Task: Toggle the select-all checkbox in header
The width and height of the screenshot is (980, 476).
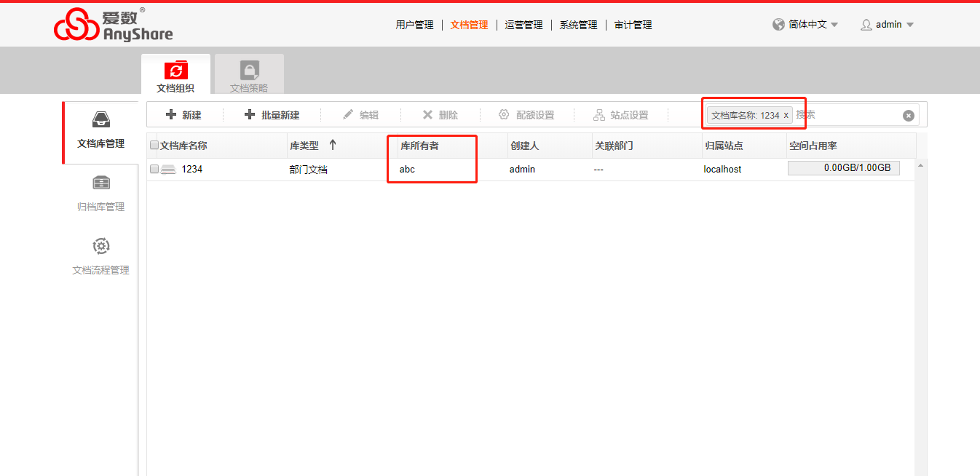Action: point(154,146)
